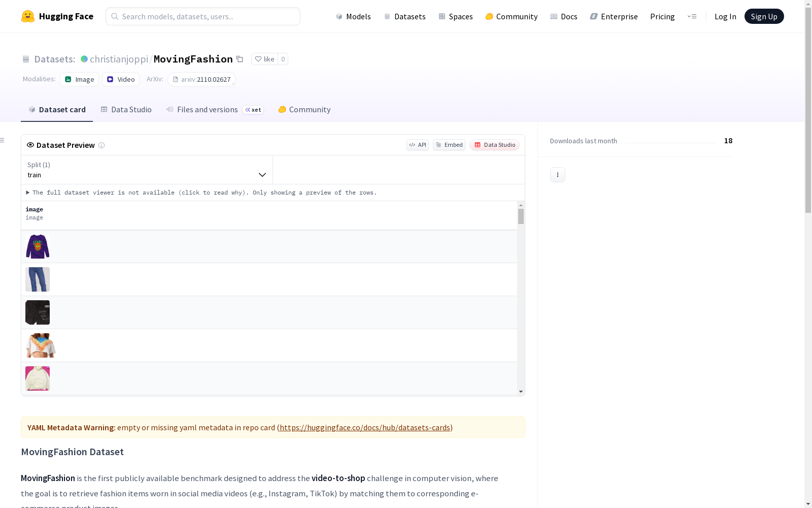Screen dimensions: 812x508
Task: Open the datasets-cards docs link in the warning
Action: click(365, 428)
